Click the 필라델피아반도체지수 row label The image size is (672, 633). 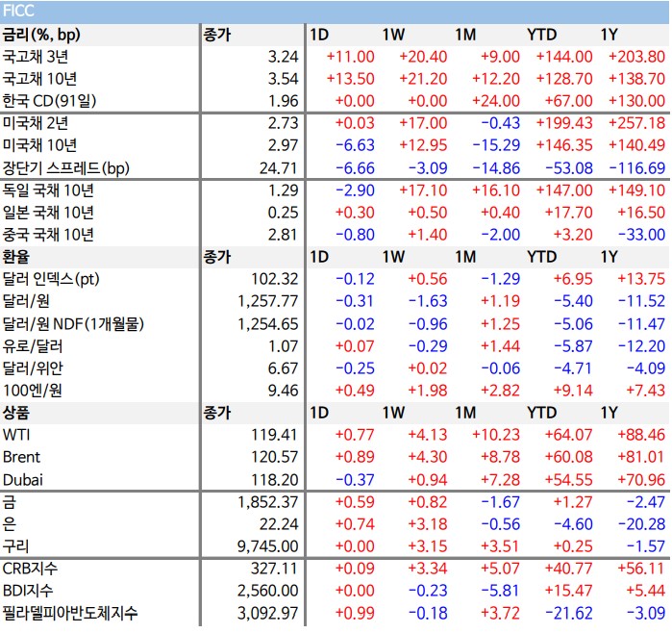click(70, 613)
